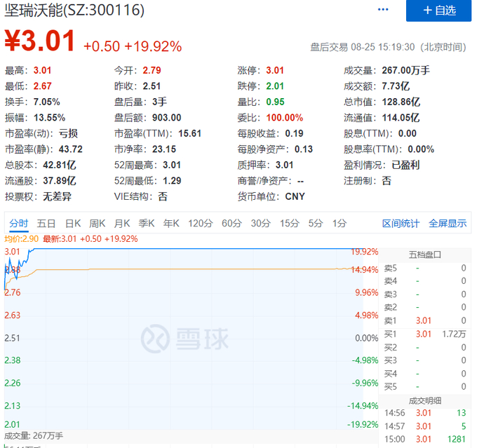The height and width of the screenshot is (448, 491).
Task: Open the 区间统计 link
Action: point(401,223)
